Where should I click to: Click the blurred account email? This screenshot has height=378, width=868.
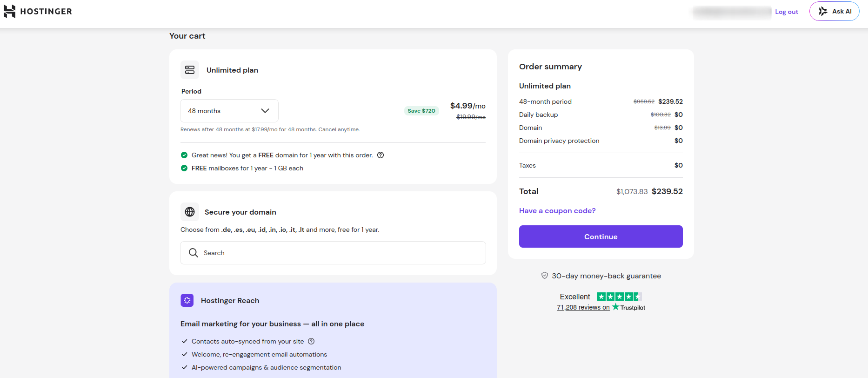click(732, 12)
